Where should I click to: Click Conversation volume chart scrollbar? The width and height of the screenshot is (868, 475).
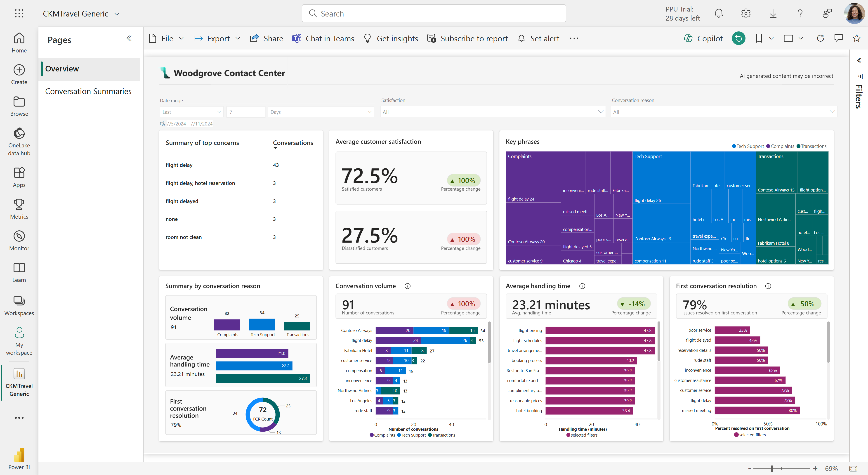pyautogui.click(x=489, y=342)
